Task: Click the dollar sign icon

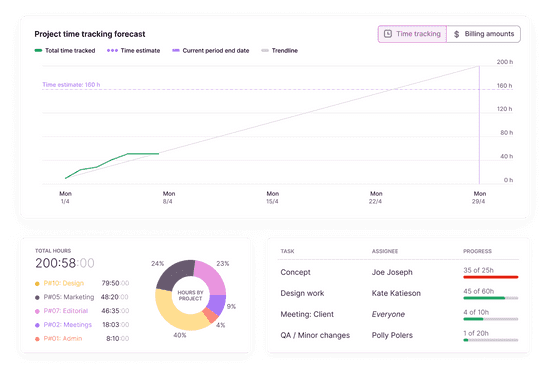Action: 456,34
